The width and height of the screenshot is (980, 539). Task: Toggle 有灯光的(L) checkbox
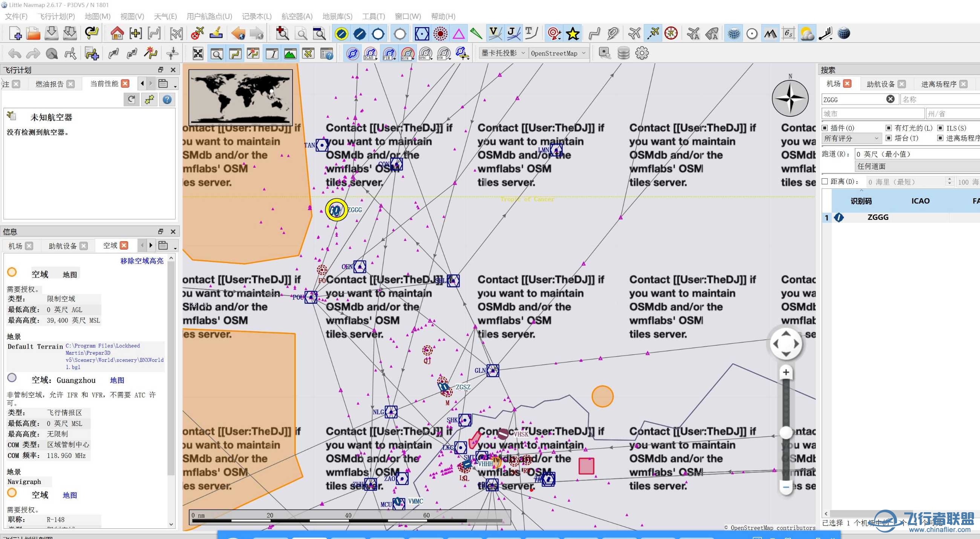889,128
